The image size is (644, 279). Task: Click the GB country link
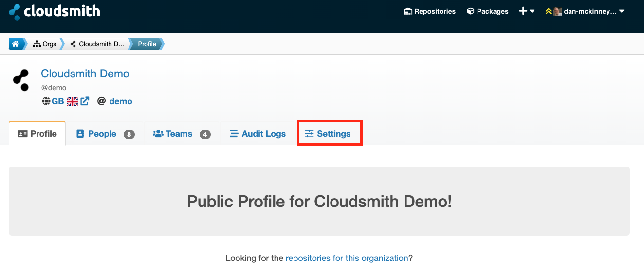[58, 101]
